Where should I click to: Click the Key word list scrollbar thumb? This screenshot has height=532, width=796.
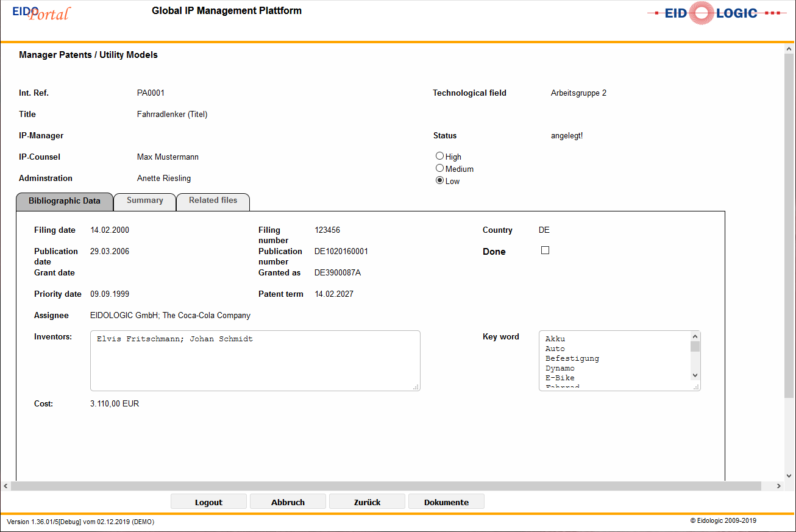pyautogui.click(x=695, y=346)
